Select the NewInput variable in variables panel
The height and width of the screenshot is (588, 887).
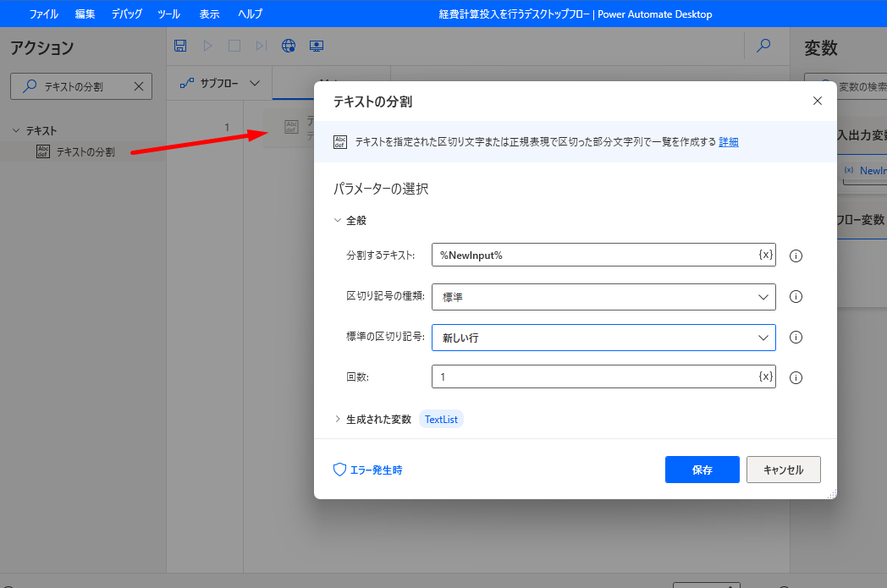click(866, 170)
